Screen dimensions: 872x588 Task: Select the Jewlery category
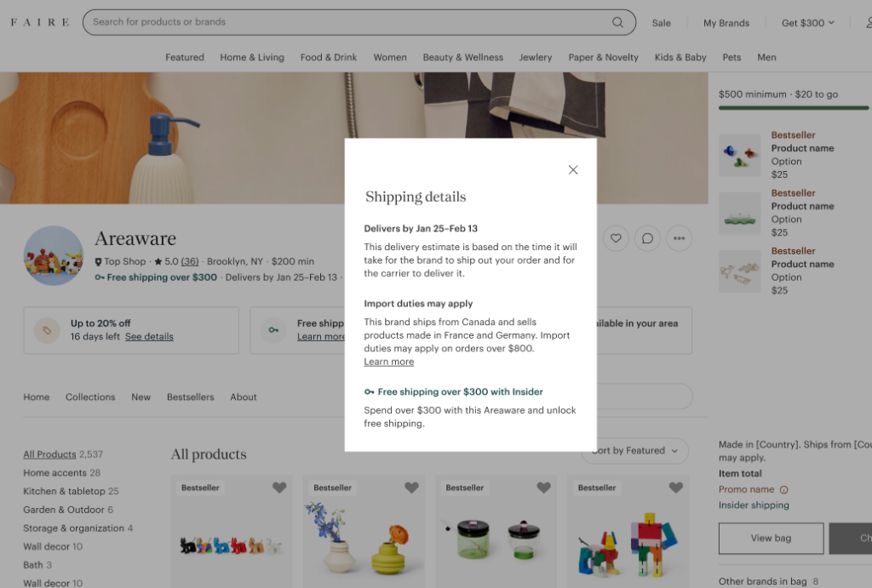[x=536, y=57]
